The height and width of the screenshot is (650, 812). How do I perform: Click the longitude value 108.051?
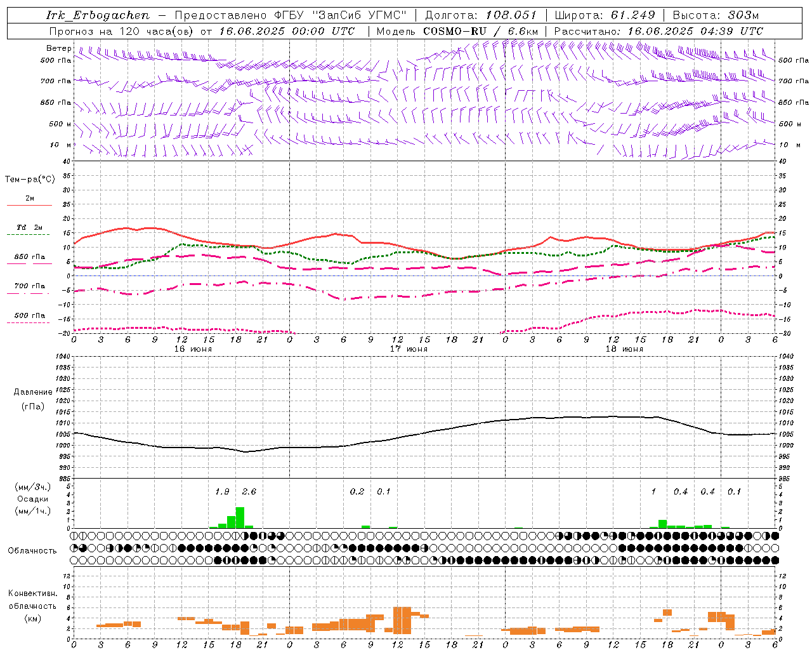(511, 15)
